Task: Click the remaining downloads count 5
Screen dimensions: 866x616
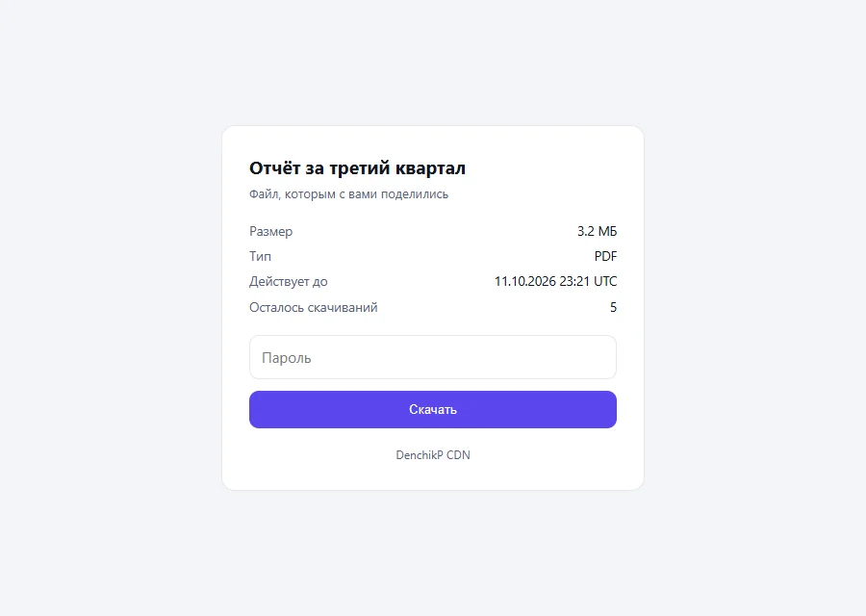Action: coord(613,307)
